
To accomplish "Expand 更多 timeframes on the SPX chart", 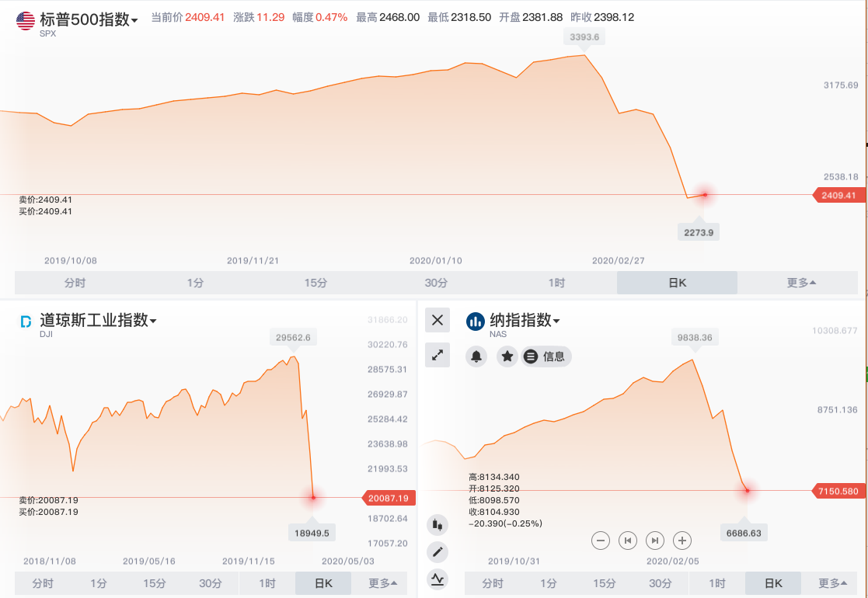I will click(801, 283).
